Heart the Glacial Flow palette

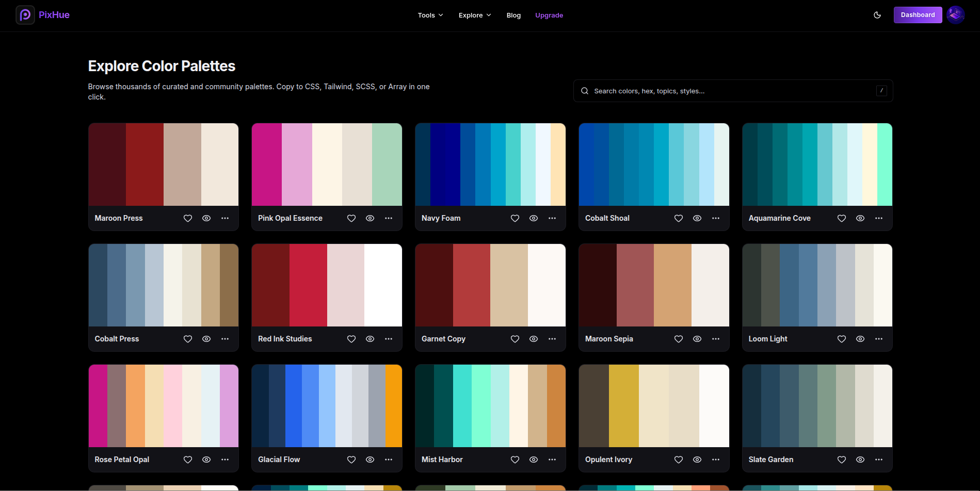(x=351, y=460)
